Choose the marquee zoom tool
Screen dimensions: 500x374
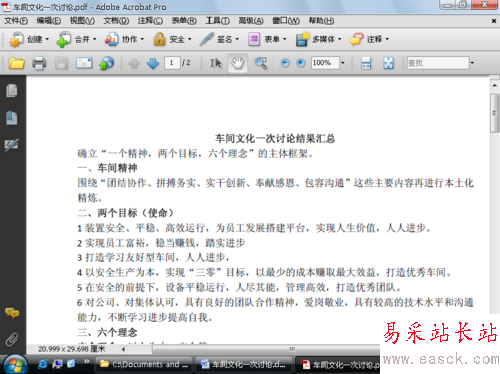tap(261, 63)
